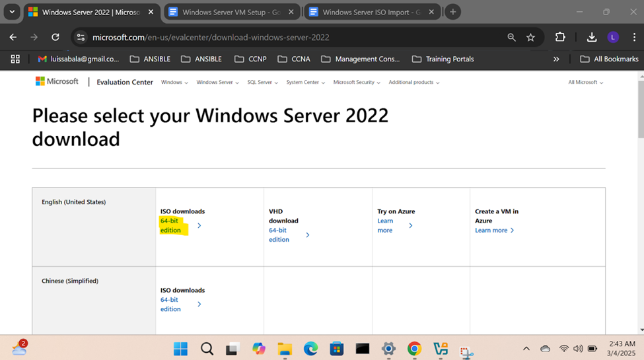Image resolution: width=644 pixels, height=360 pixels.
Task: Download Chinese (Simplified) ISO 64-bit edition
Action: (x=181, y=305)
